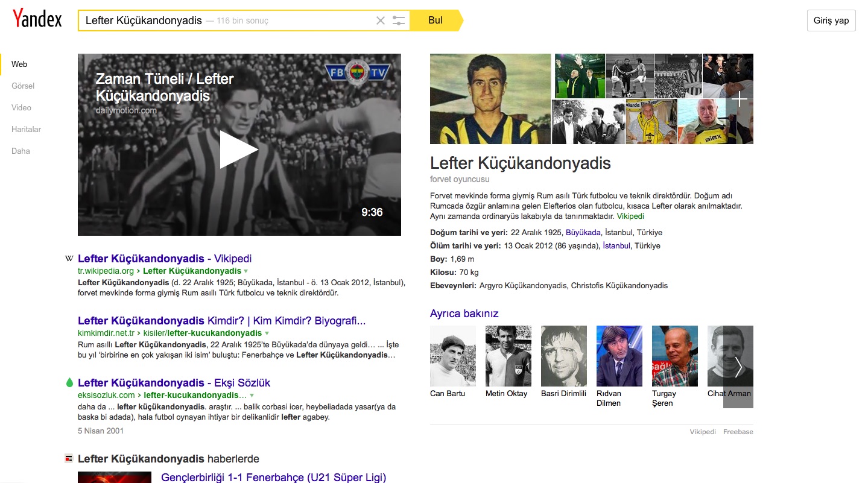The height and width of the screenshot is (483, 868).
Task: Click the yellow Bul search button
Action: point(436,21)
